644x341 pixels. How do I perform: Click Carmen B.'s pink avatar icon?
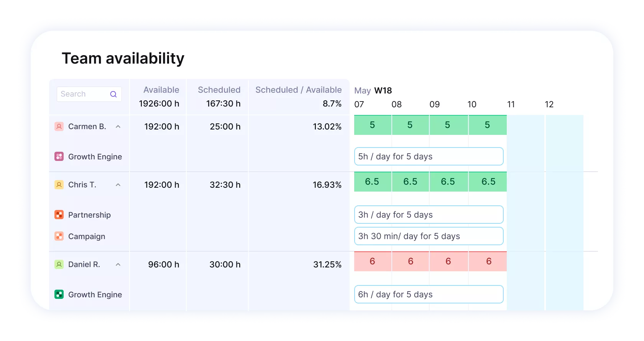[59, 126]
